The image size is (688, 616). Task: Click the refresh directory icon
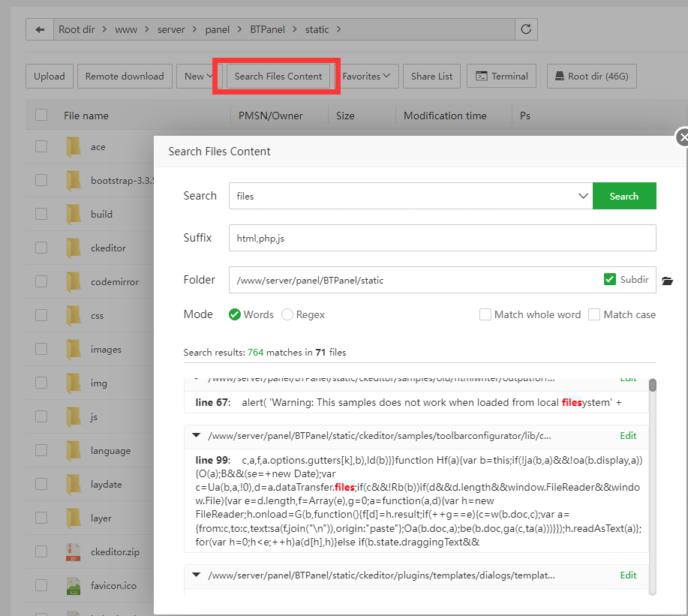coord(526,30)
